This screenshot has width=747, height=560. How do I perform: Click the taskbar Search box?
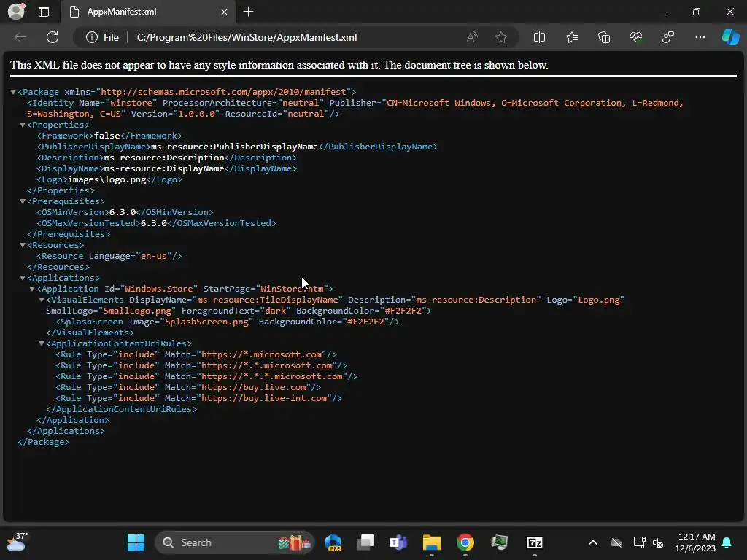[234, 542]
